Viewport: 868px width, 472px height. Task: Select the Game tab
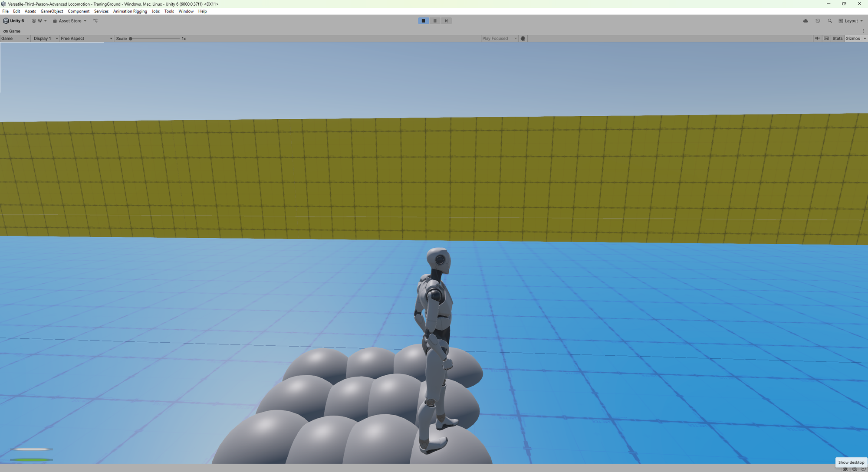pyautogui.click(x=12, y=31)
